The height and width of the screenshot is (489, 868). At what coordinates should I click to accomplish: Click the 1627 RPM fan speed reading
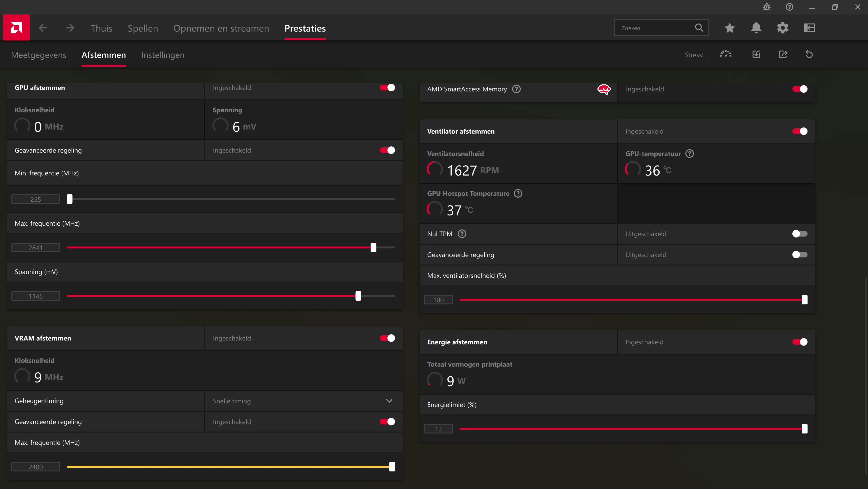pos(473,170)
